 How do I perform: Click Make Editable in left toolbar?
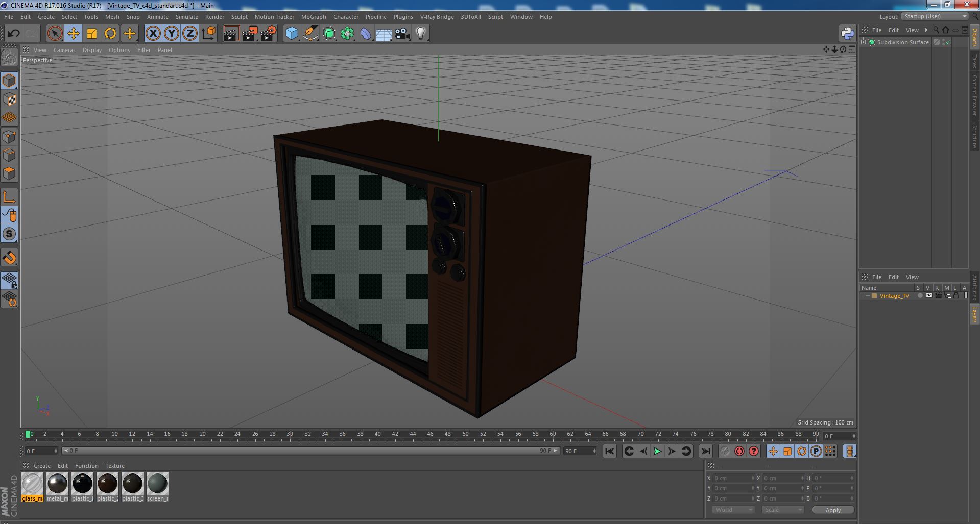coord(9,58)
